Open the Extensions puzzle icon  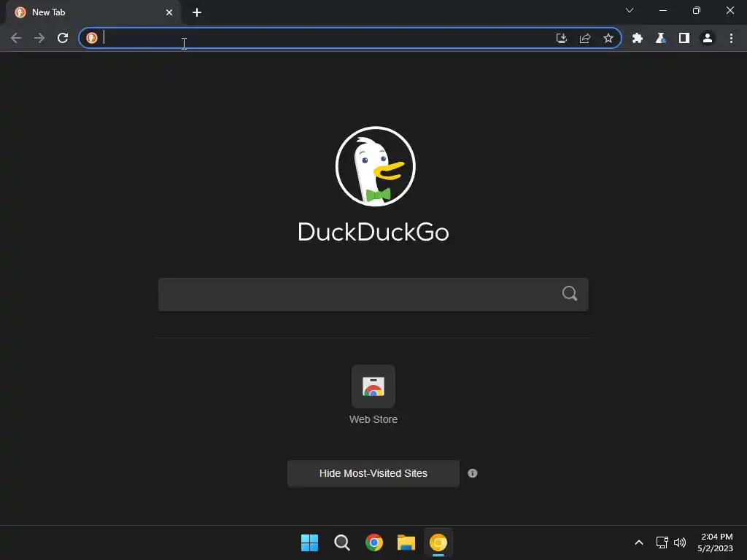tap(638, 38)
